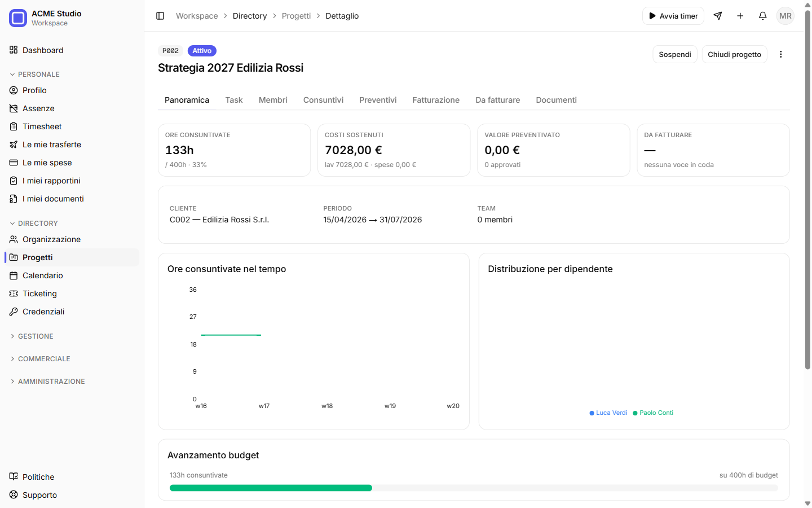Viewport: 812px width, 508px height.
Task: Click the '0 membri' team text
Action: tap(495, 220)
